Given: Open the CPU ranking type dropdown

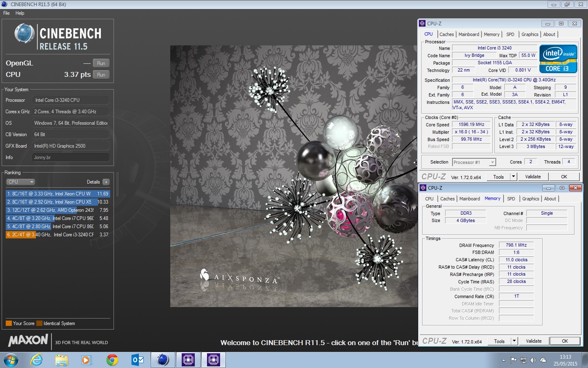Looking at the screenshot, I should tap(20, 182).
